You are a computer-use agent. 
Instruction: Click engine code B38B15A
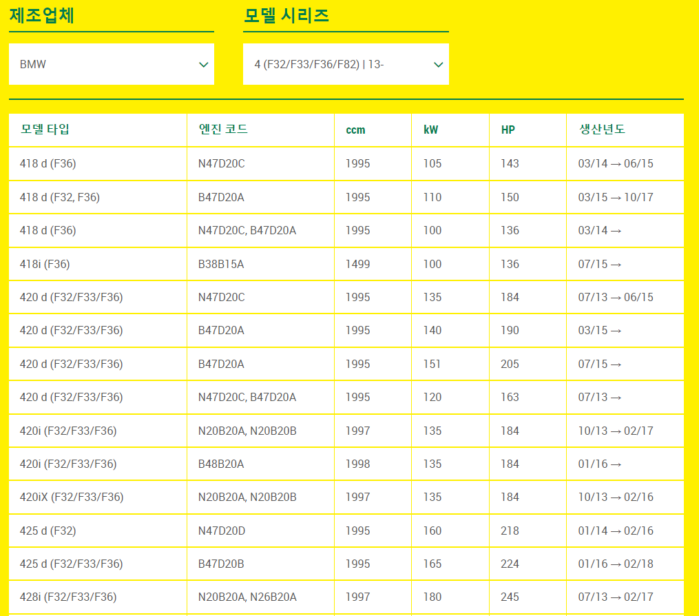[221, 264]
